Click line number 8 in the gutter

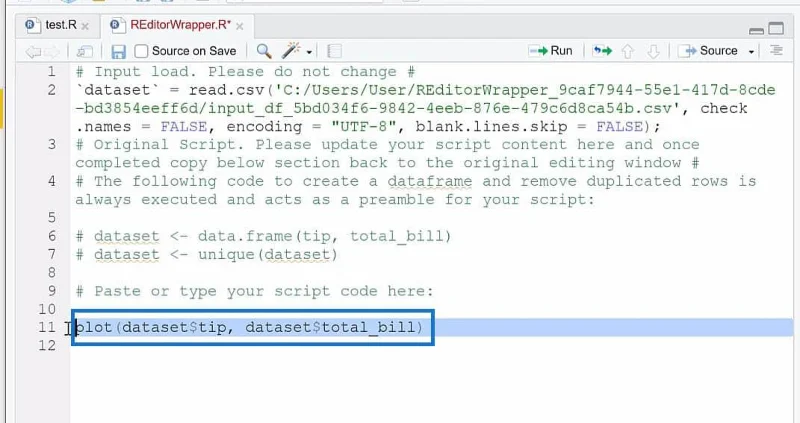(52, 272)
